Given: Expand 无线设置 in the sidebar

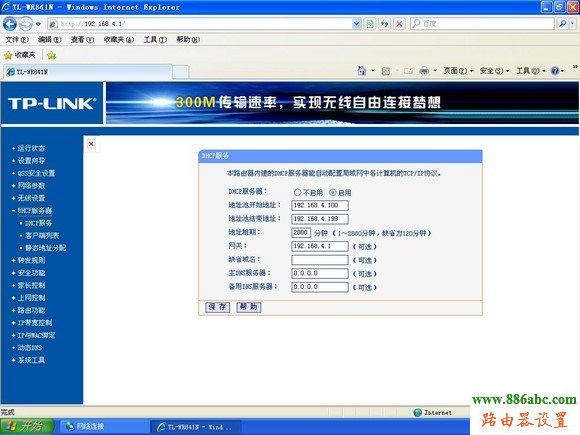Looking at the screenshot, I should 31,198.
